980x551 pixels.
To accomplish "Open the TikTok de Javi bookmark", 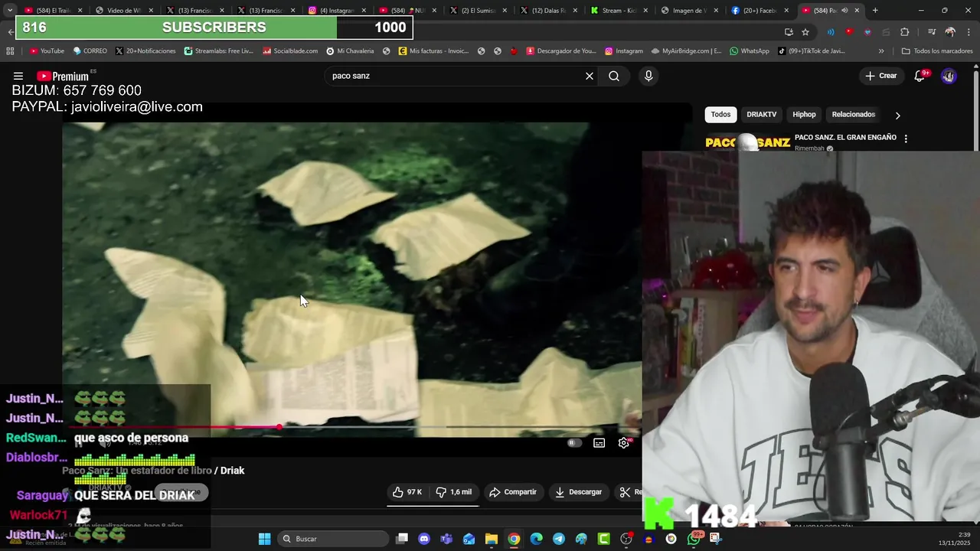I will (x=812, y=51).
